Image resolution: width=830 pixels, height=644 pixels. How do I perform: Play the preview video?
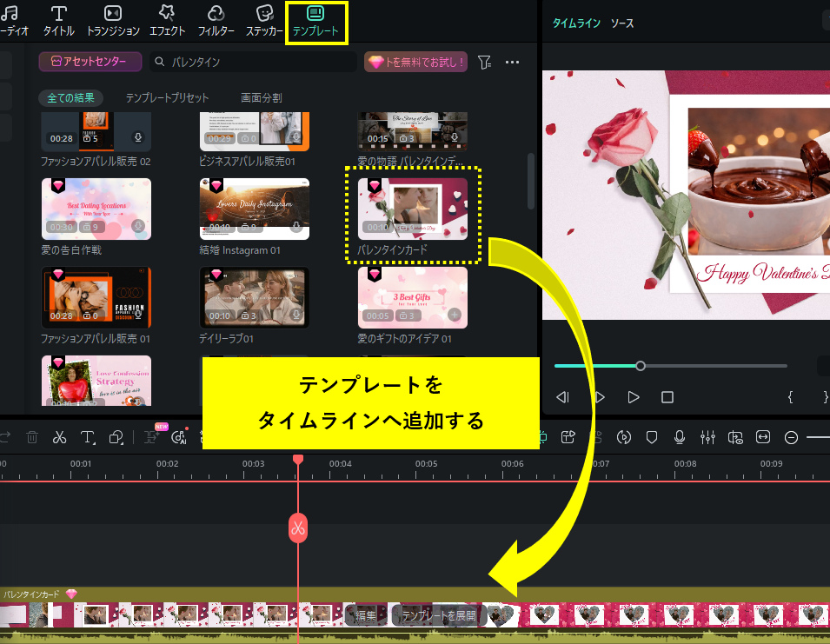click(633, 397)
